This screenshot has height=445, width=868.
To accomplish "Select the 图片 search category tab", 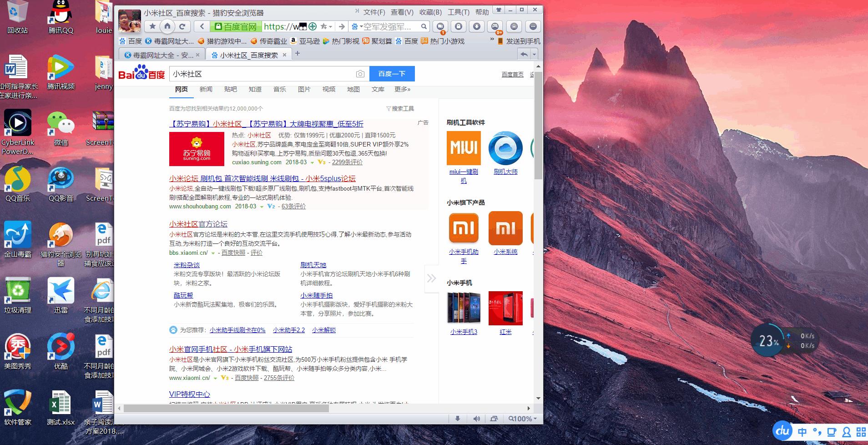I will 304,89.
